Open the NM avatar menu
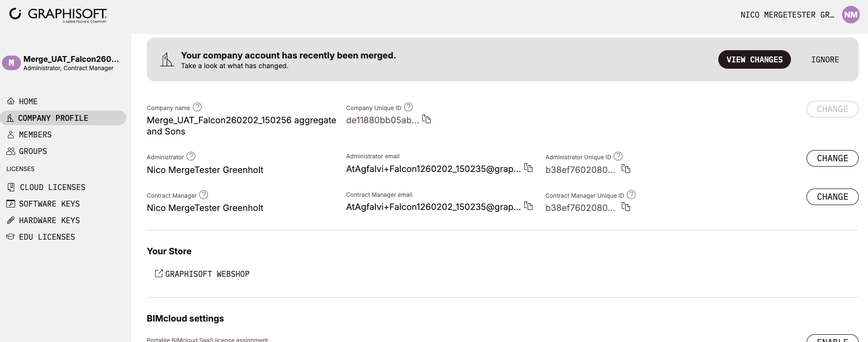The height and width of the screenshot is (342, 868). [850, 15]
